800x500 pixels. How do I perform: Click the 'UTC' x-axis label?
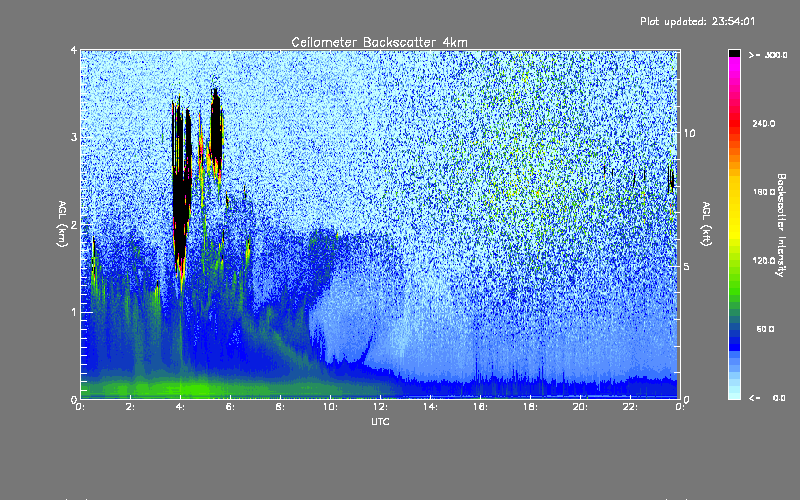380,421
